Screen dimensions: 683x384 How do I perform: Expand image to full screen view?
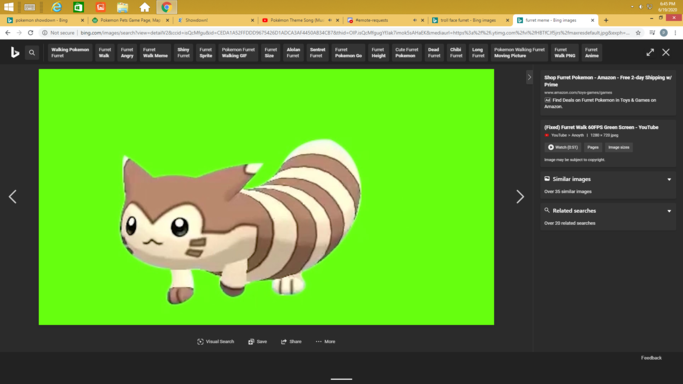(x=650, y=52)
